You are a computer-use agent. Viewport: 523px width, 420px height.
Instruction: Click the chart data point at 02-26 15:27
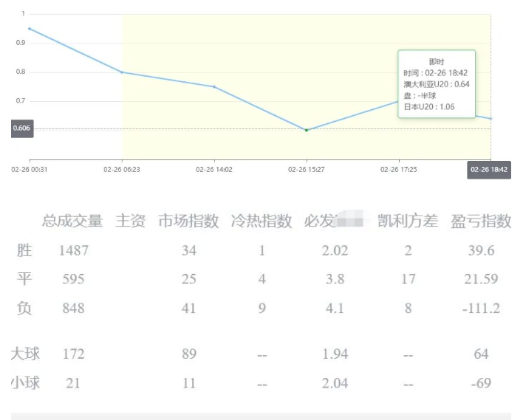[307, 130]
